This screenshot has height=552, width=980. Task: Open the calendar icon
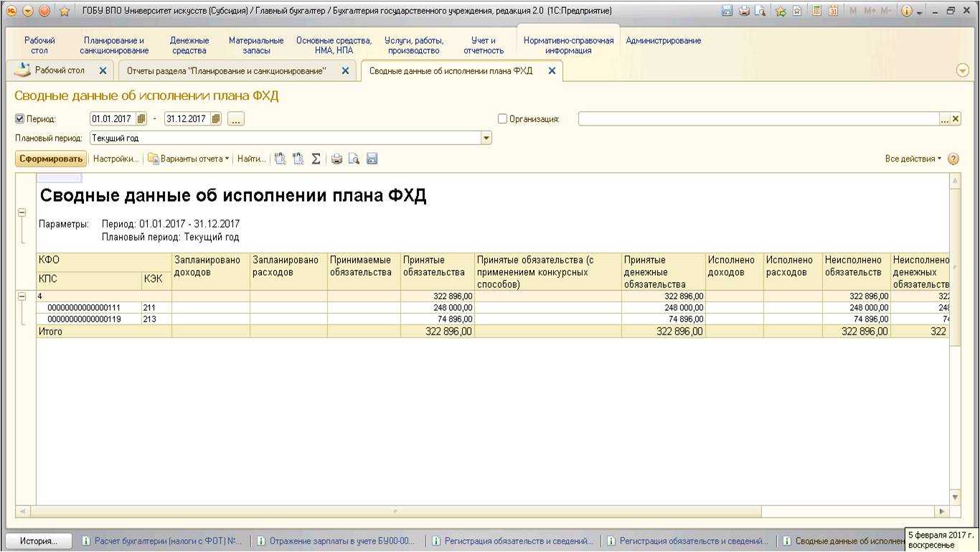(x=833, y=11)
